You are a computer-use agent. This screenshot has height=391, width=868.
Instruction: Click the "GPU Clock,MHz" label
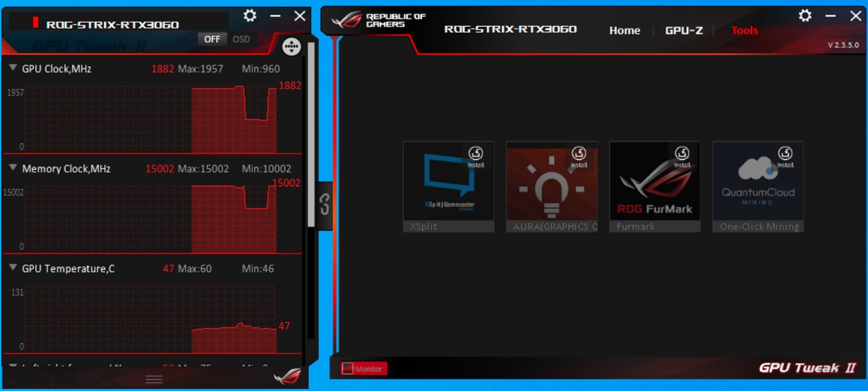(x=56, y=69)
